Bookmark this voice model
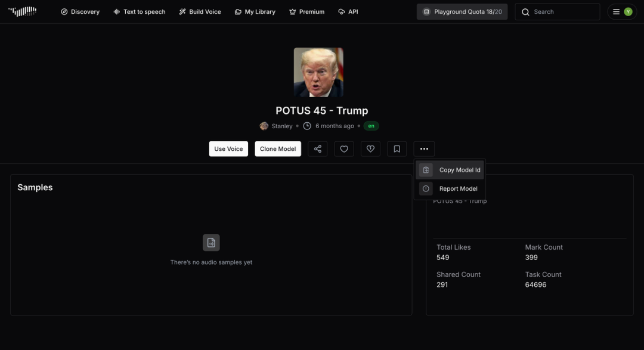Screen dimensions: 644x350 point(397,149)
